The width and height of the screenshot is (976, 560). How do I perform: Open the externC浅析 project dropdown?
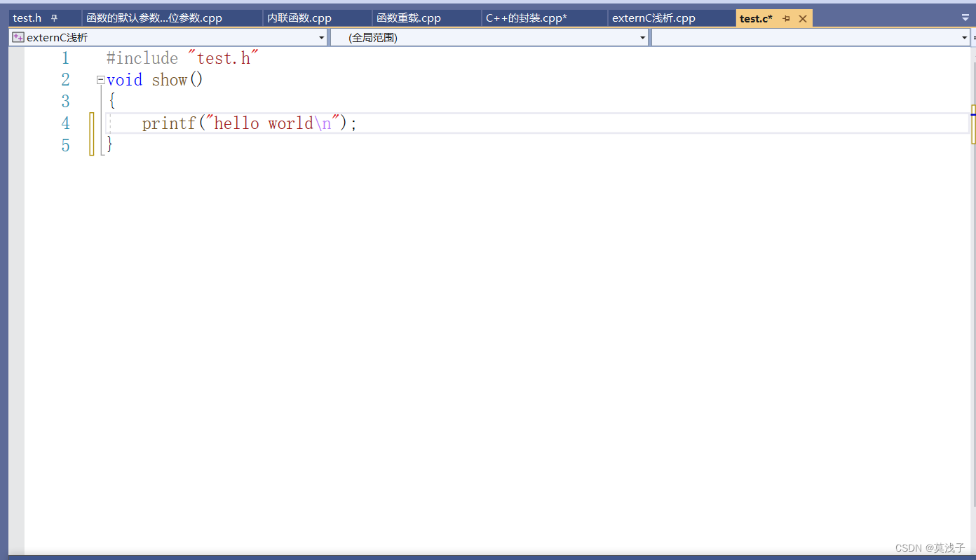click(321, 36)
